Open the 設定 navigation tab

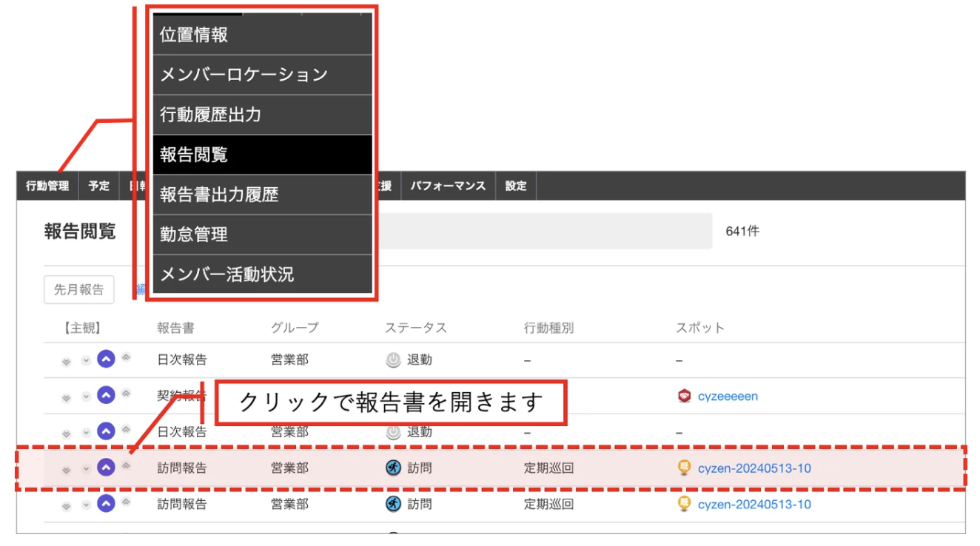tap(516, 186)
